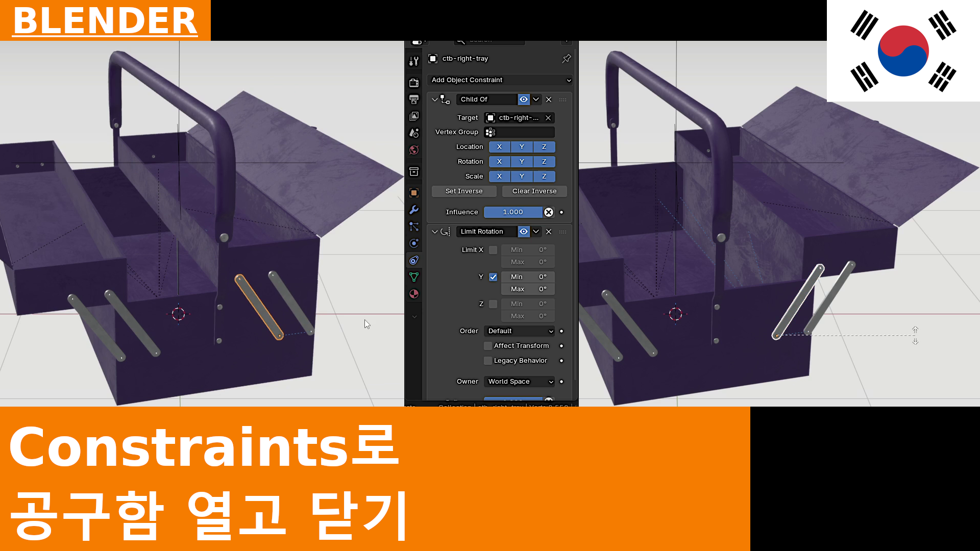
Task: Toggle Limit Rotation constraint visibility eye
Action: [x=524, y=232]
